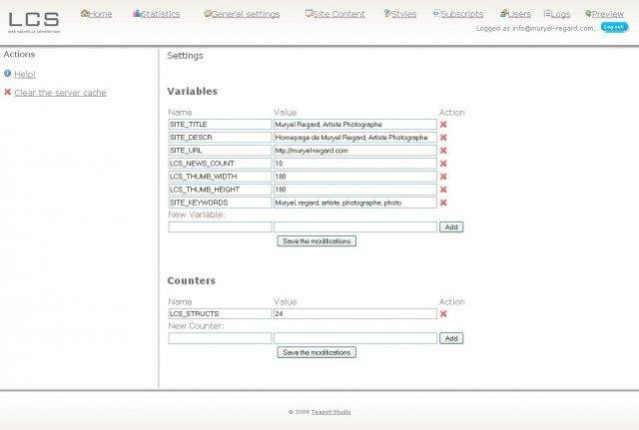Delete the LCS_STRUCTS counter

[x=443, y=314]
